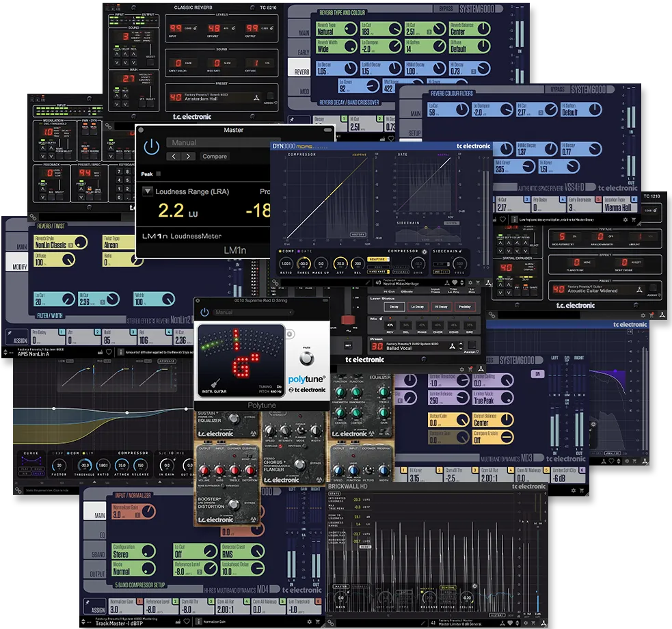Click the link icon at DYN3000 bottom left

(x=276, y=283)
